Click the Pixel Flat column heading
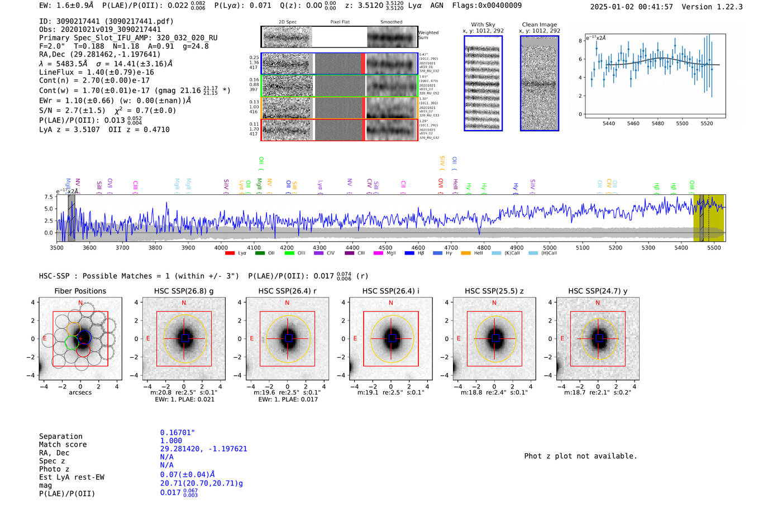782x532 pixels. tap(340, 22)
